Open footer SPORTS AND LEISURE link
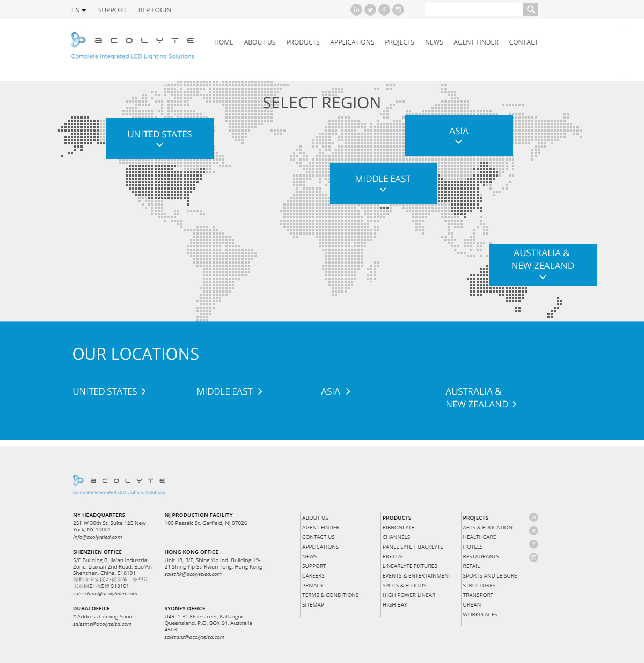The width and height of the screenshot is (644, 663). tap(490, 576)
